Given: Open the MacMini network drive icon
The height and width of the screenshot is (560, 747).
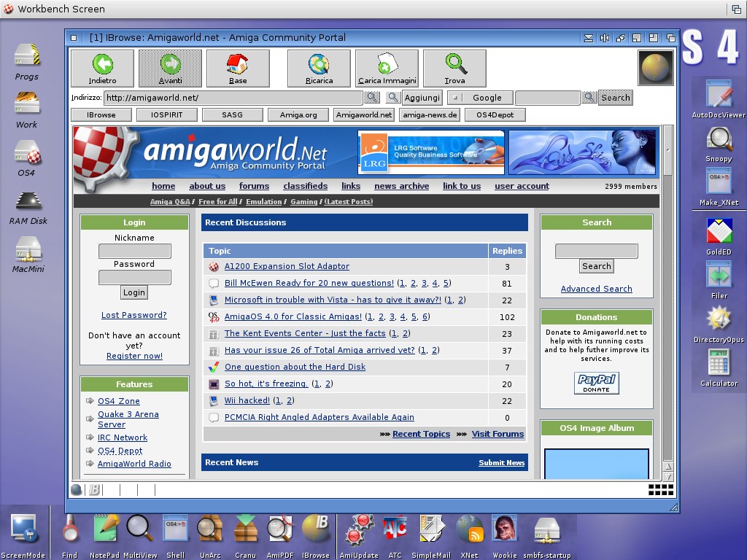Looking at the screenshot, I should coord(28,254).
